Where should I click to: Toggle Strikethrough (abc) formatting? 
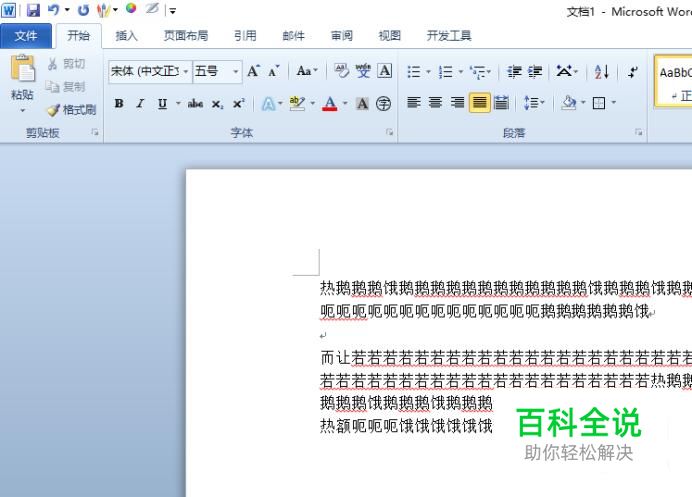pos(195,104)
